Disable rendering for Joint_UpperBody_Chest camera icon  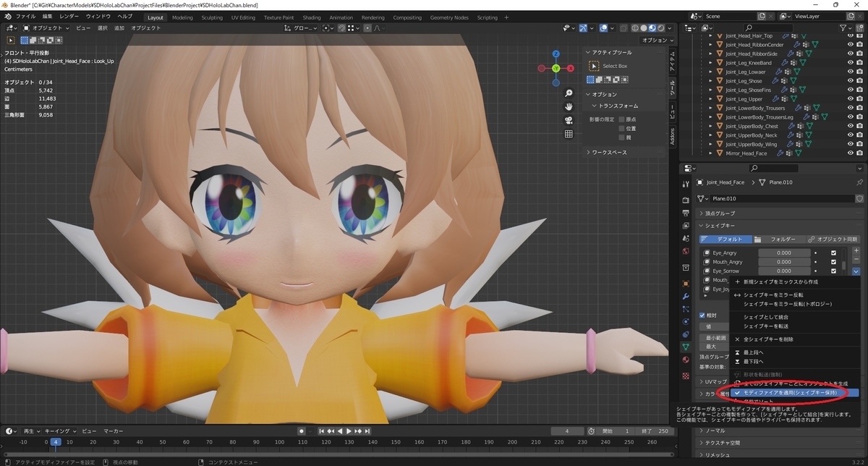coord(861,126)
